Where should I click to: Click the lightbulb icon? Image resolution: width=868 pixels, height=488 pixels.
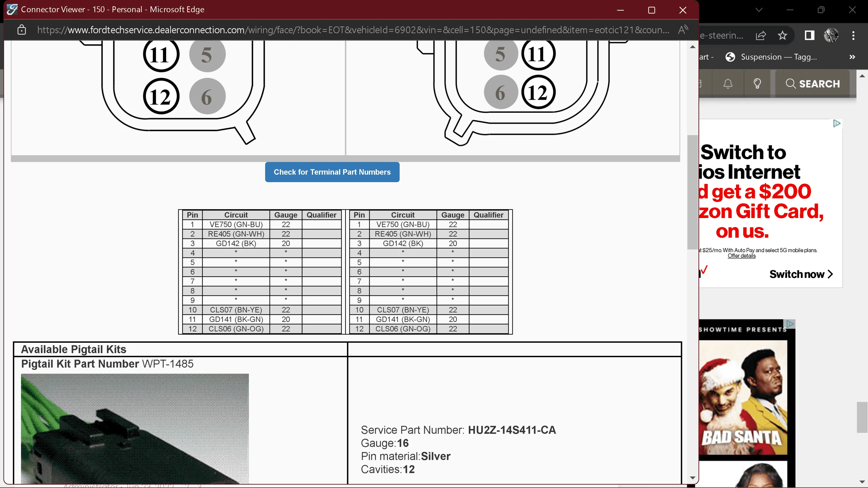pos(757,84)
